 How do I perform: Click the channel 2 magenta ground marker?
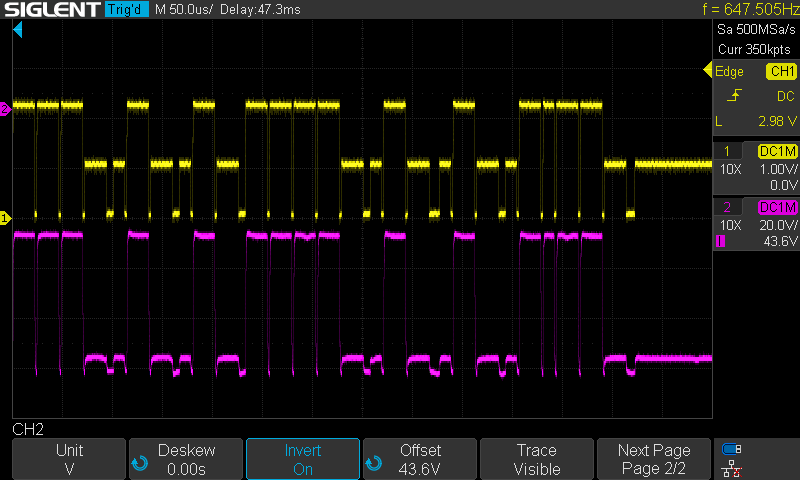click(5, 109)
